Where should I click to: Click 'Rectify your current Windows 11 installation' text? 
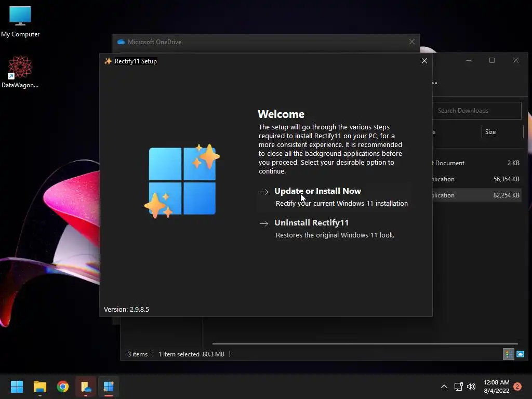pyautogui.click(x=342, y=203)
